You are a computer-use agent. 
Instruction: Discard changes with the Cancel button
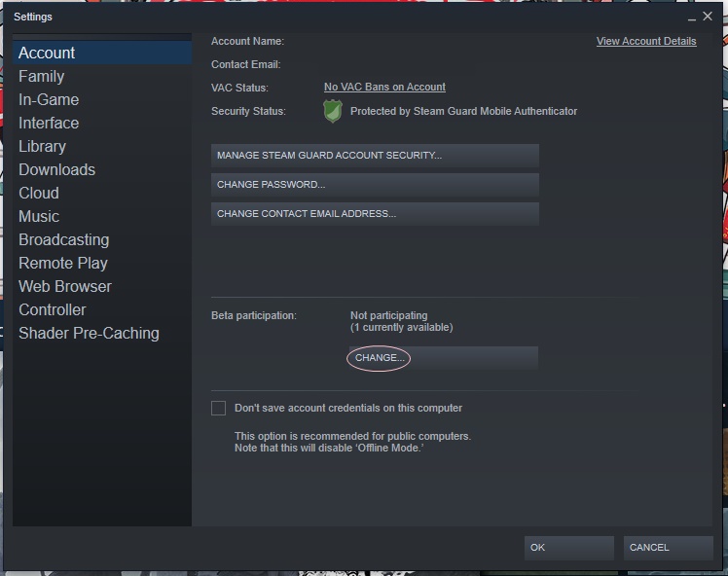pos(668,547)
